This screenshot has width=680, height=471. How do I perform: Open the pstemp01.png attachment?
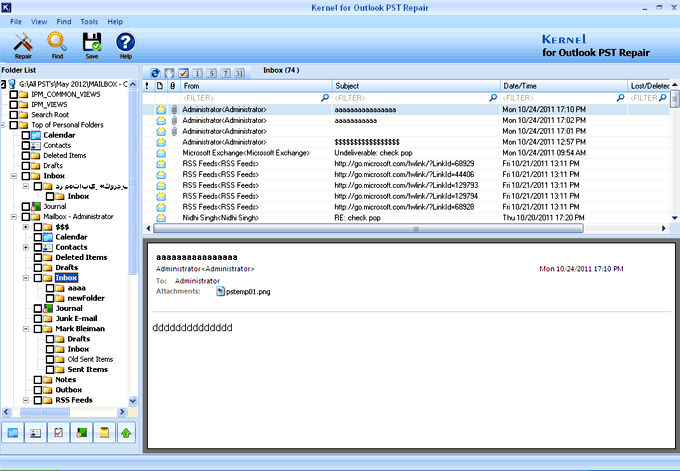243,291
